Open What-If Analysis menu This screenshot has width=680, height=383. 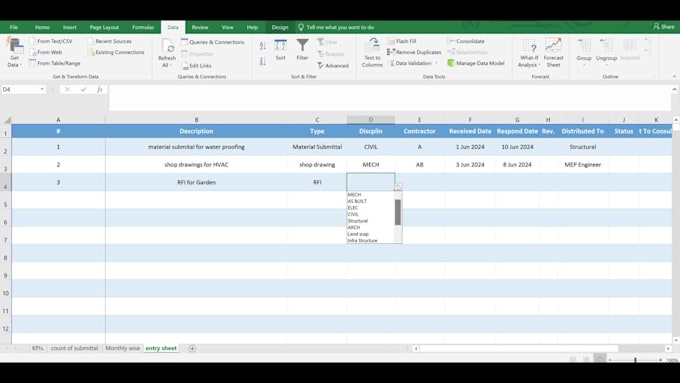pos(529,52)
